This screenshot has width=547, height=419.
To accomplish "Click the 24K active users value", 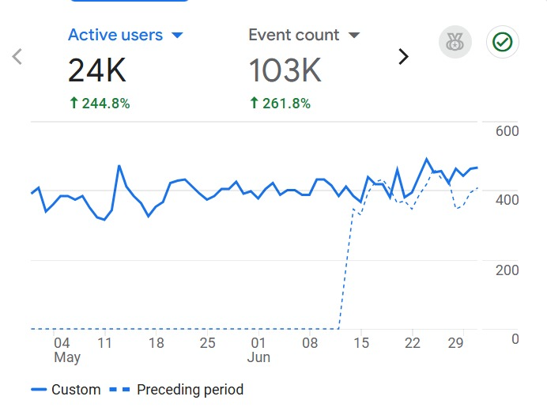I will point(97,70).
